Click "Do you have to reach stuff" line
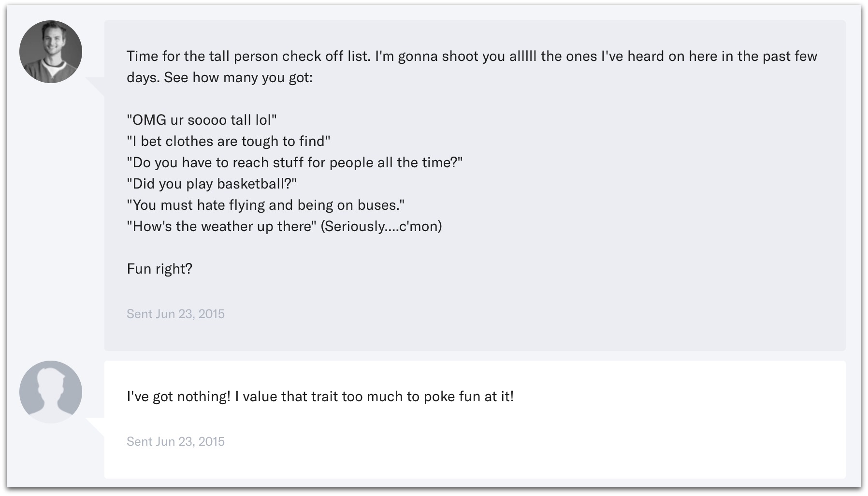The width and height of the screenshot is (868, 496). pos(294,162)
